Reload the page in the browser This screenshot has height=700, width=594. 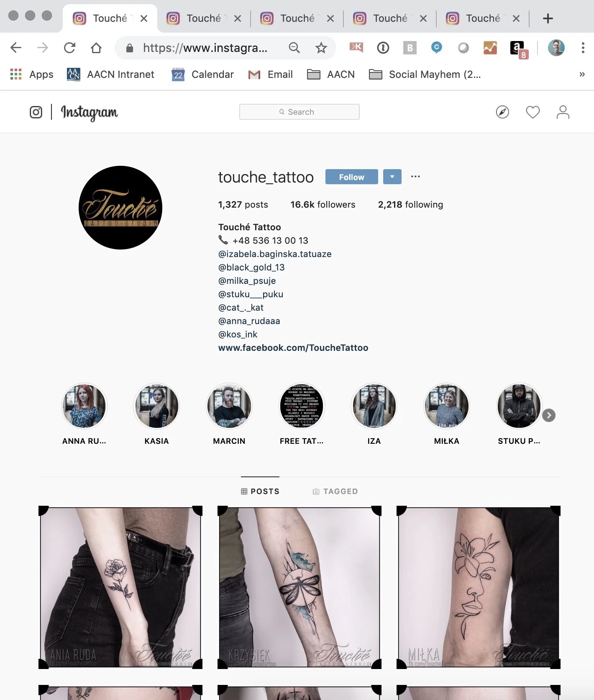(69, 48)
